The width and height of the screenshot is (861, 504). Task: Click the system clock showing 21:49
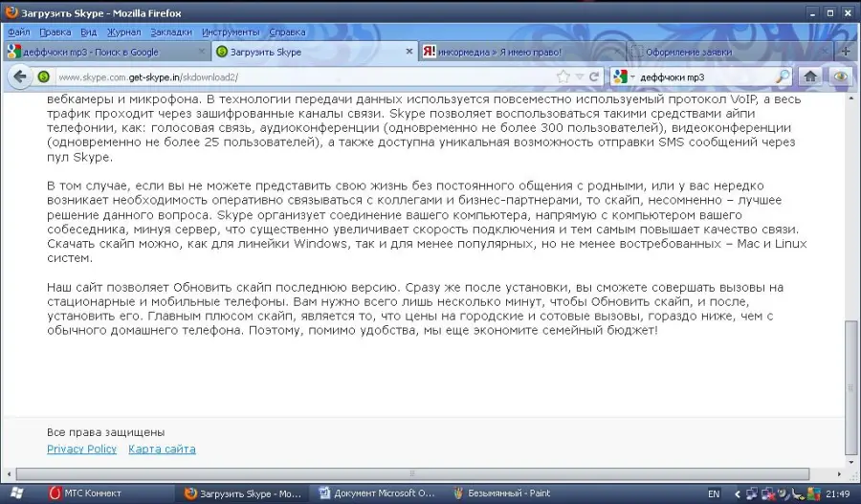pos(838,493)
